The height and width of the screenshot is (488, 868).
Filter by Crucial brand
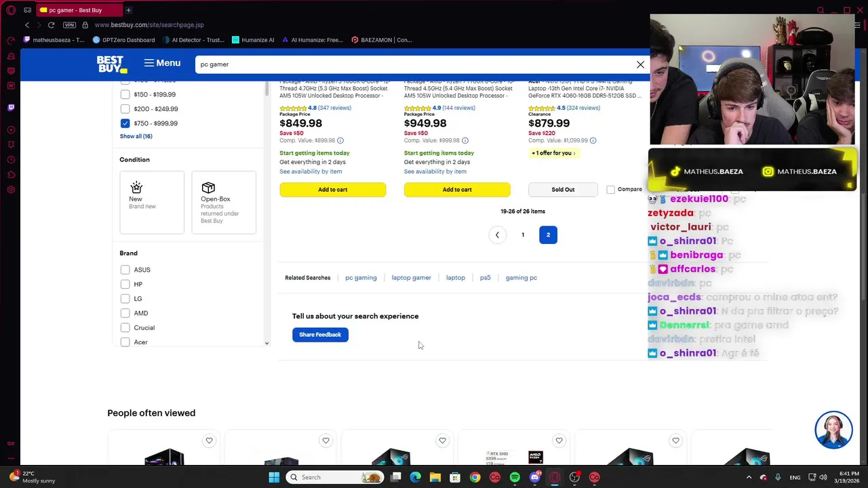point(125,327)
